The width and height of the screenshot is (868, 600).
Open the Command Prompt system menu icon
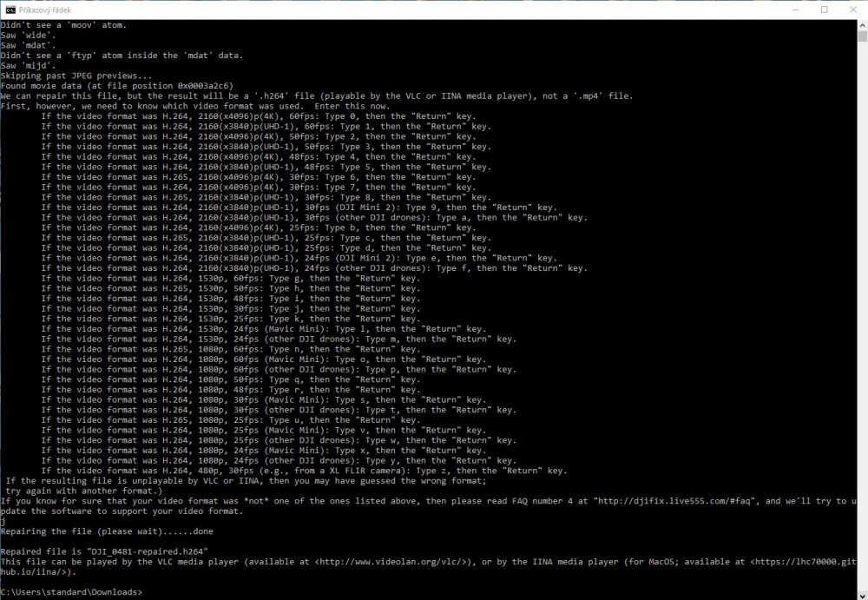click(10, 10)
